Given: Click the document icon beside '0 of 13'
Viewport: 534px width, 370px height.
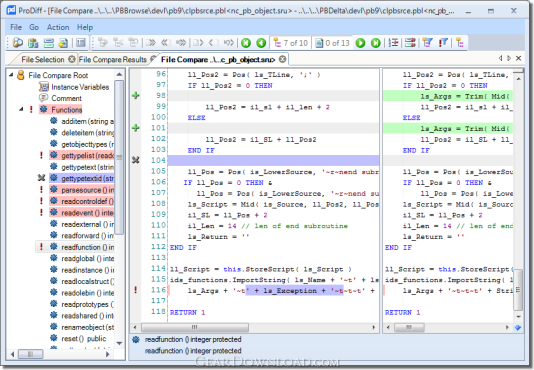Looking at the screenshot, I should pos(319,43).
